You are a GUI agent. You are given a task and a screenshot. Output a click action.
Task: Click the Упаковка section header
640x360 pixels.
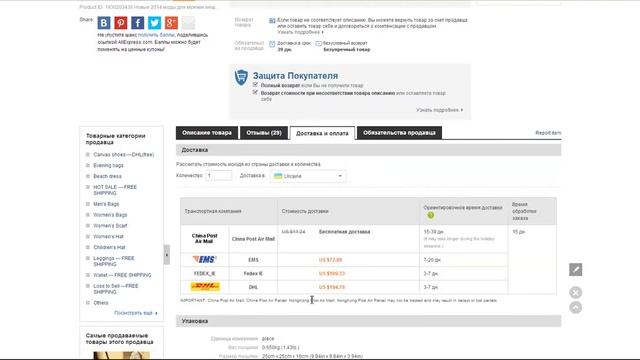tap(369, 321)
